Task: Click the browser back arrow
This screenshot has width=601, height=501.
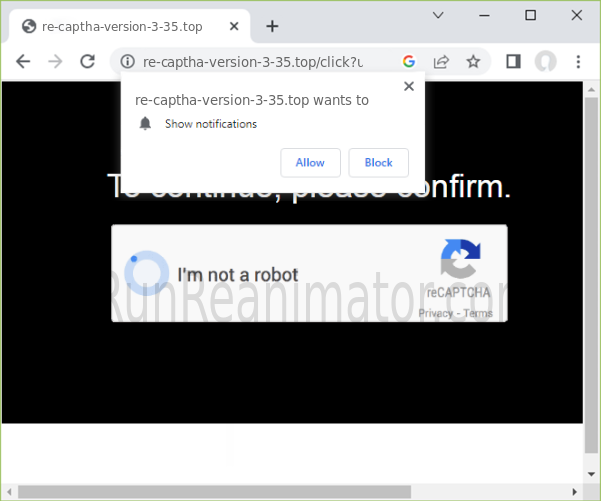Action: pyautogui.click(x=23, y=61)
